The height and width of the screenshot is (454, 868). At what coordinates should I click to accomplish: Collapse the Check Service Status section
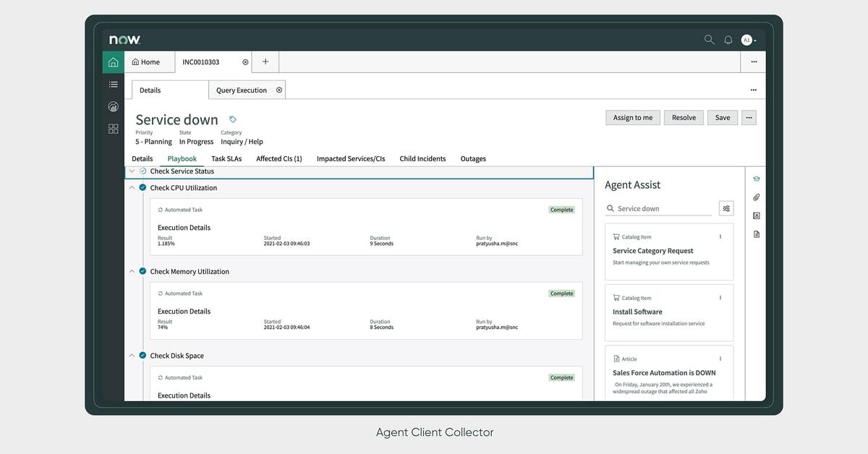(x=132, y=171)
